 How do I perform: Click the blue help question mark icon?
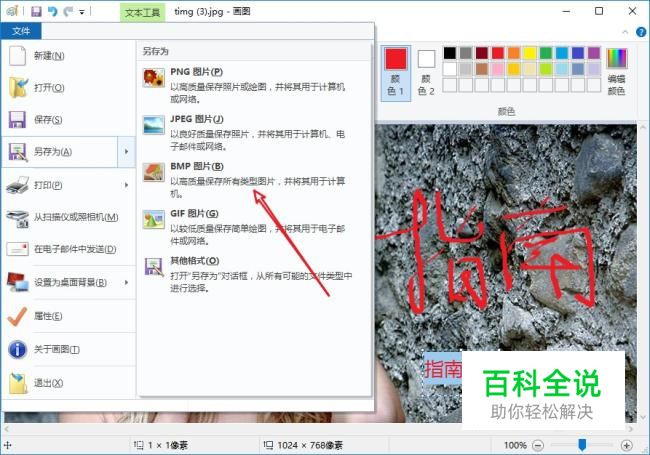641,32
